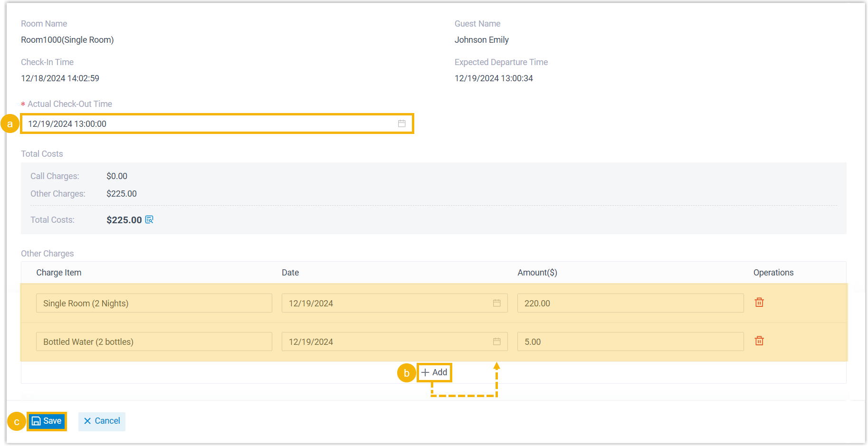Select the date text in Single Room row
868x446 pixels.
click(311, 303)
